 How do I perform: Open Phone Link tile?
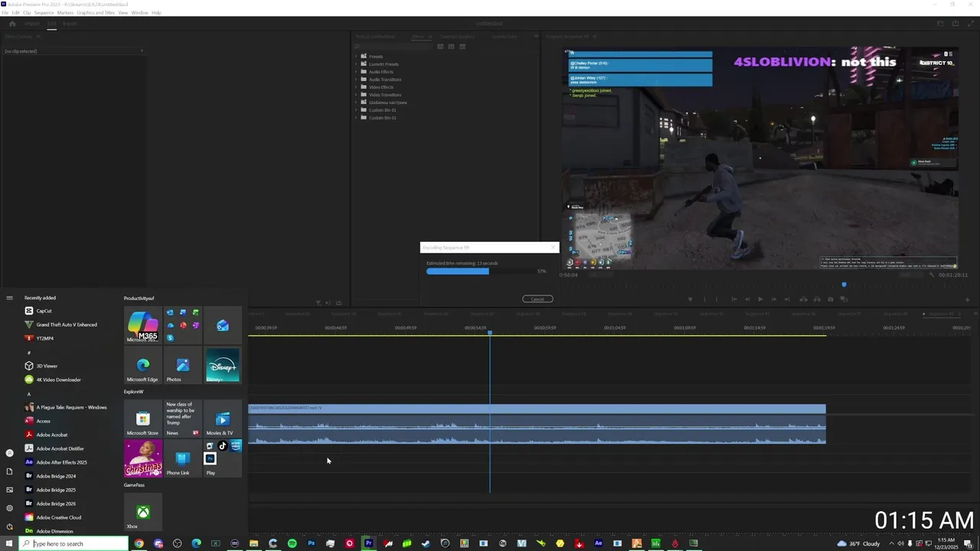click(183, 458)
